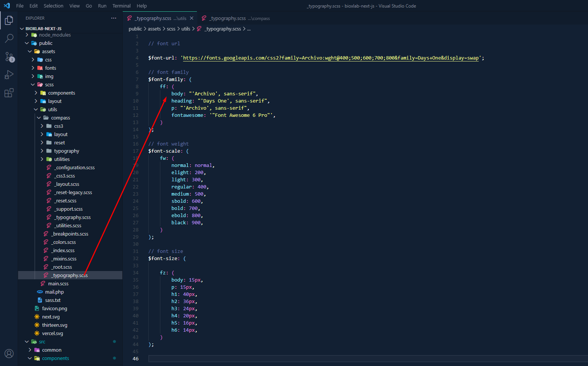588x366 pixels.
Task: Open Explorer's more actions ellipsis menu
Action: [x=114, y=18]
